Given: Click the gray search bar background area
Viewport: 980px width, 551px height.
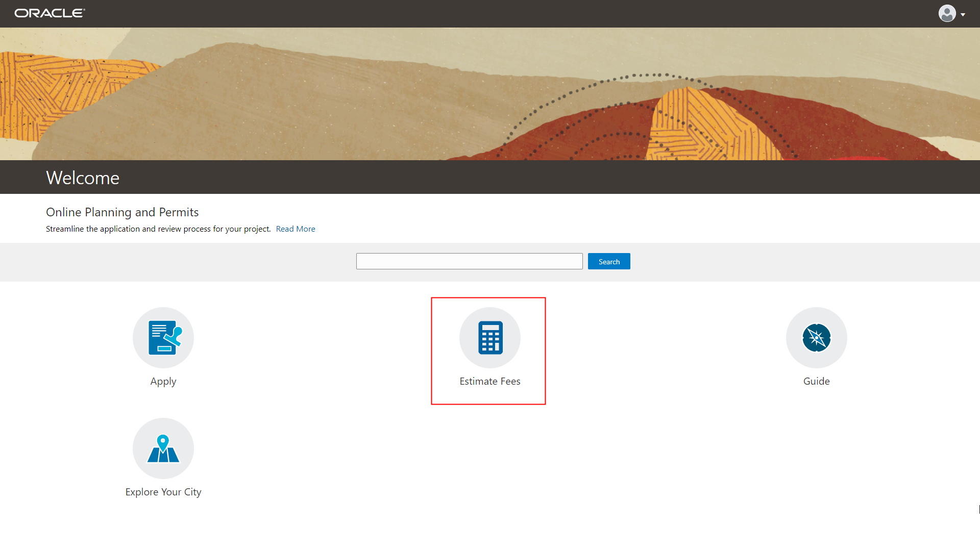Looking at the screenshot, I should tap(204, 262).
